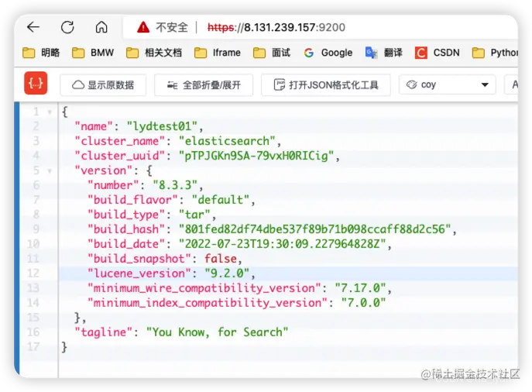Screen dimensions: 532x392
Task: Click the address bar URL 8.131.239.157:9200
Action: (276, 27)
